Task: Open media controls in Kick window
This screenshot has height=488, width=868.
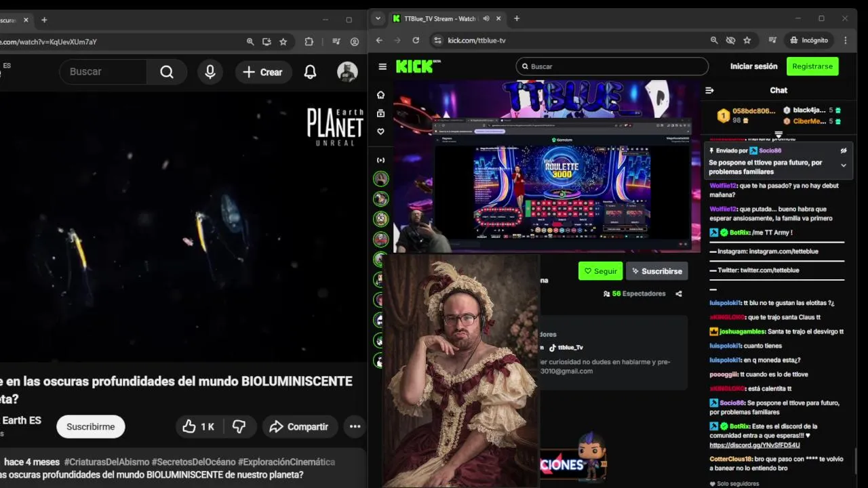Action: click(772, 41)
